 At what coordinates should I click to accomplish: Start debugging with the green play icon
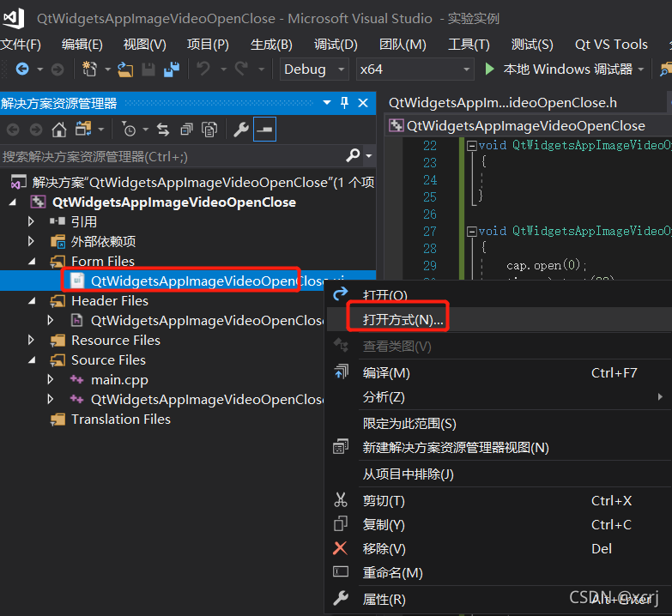tap(489, 69)
